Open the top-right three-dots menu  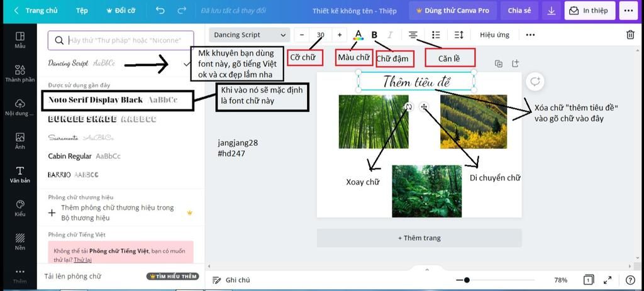(628, 11)
